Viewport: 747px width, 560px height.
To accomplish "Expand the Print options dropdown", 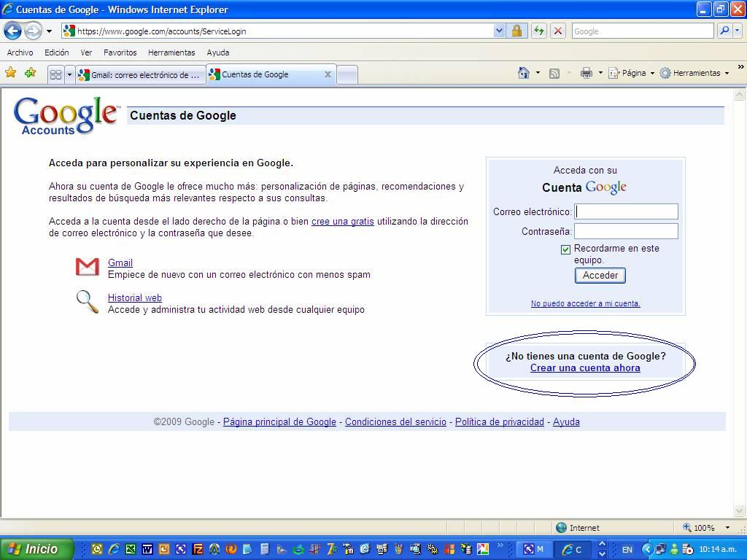I will point(600,73).
